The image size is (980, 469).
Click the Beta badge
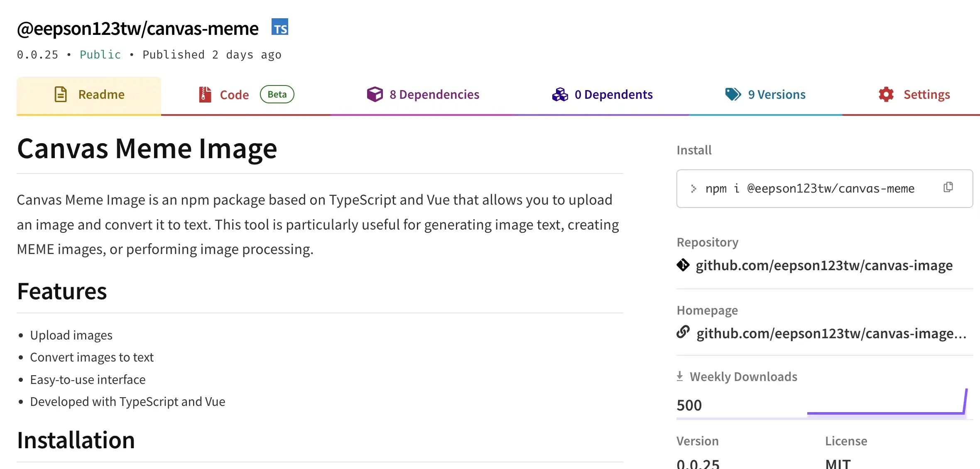point(277,94)
